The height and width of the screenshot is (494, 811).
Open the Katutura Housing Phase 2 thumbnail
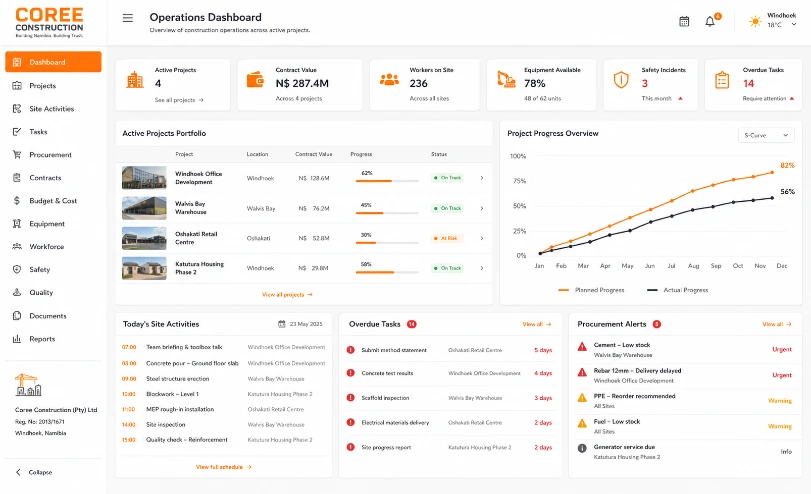(144, 268)
